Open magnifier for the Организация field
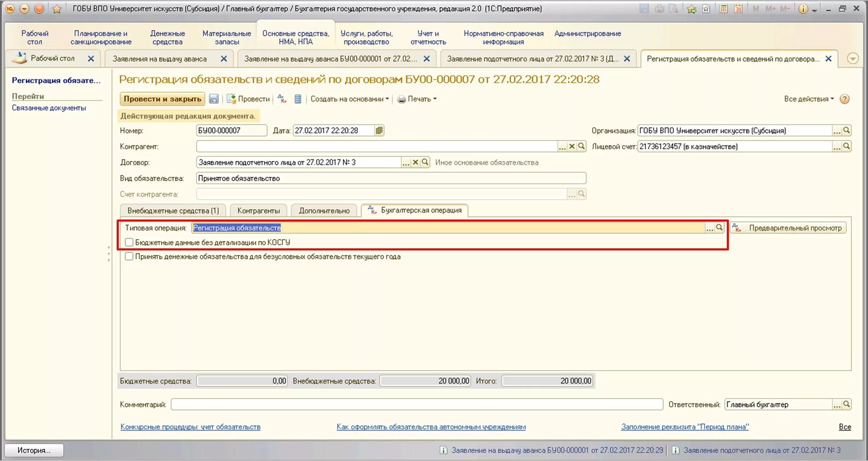Viewport: 868px width, 461px height. [846, 130]
